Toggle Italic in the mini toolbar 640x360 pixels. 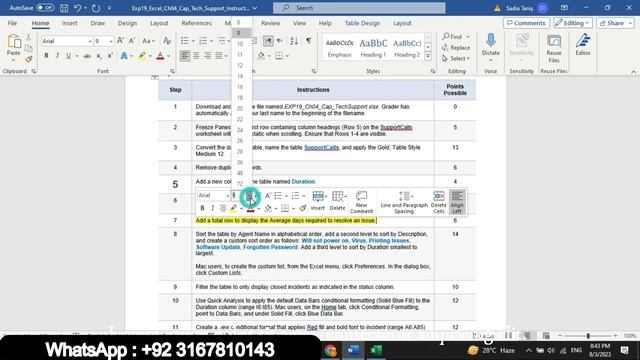(212, 208)
